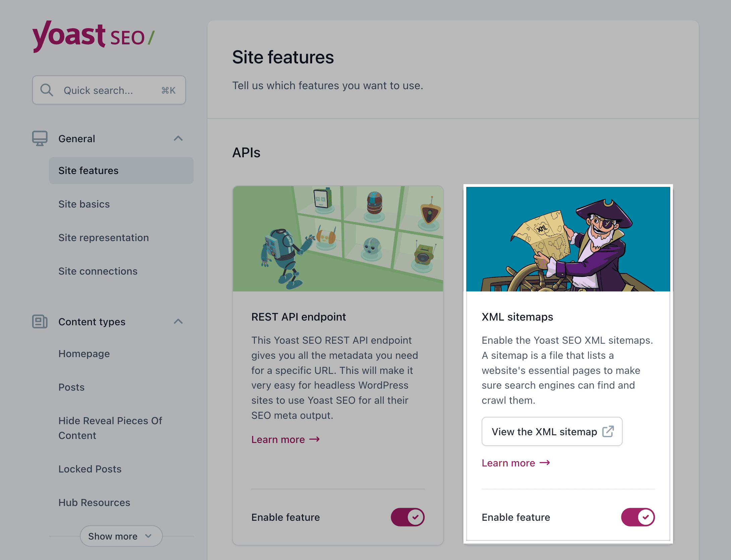Viewport: 731px width, 560px height.
Task: Click the arrow icon next to REST API Learn more
Action: tap(314, 439)
